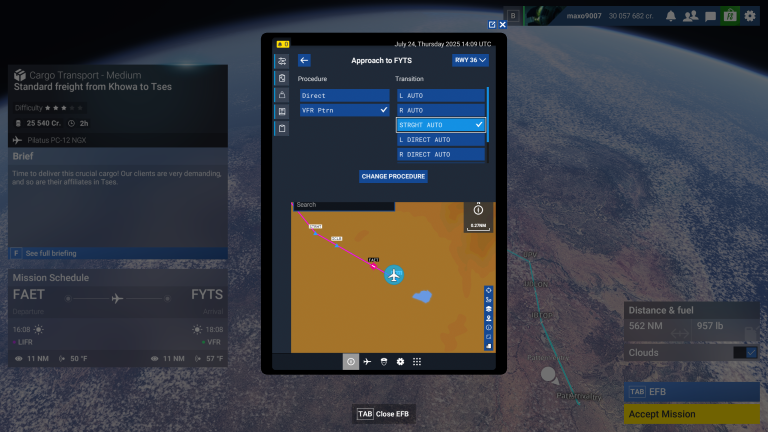Click the FAET departure code
The image size is (768, 432).
coord(28,295)
